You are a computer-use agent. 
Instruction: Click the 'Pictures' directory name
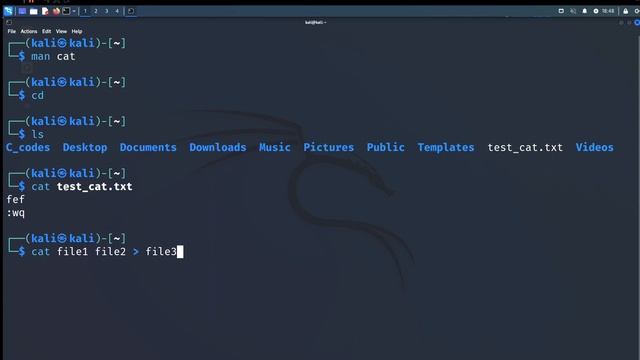[329, 147]
